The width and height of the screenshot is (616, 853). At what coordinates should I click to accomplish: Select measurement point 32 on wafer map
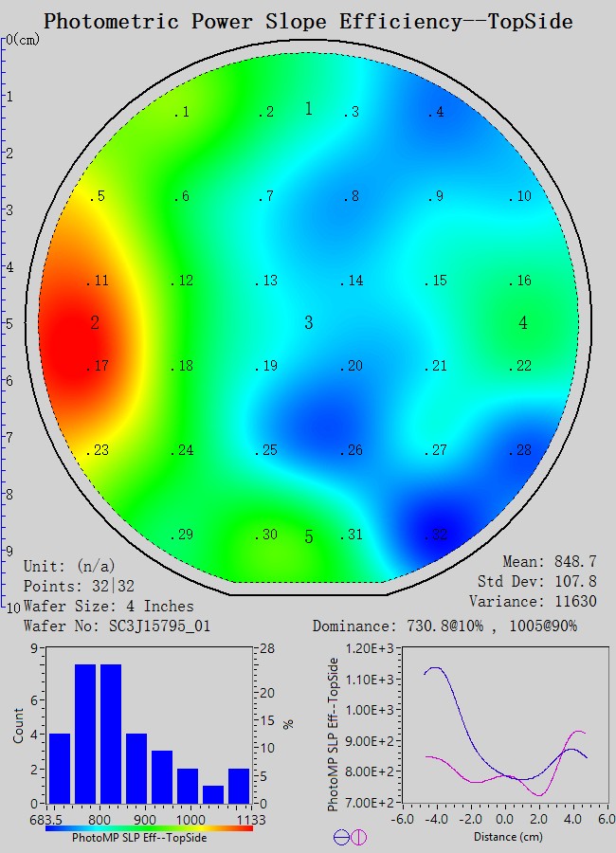coord(435,535)
